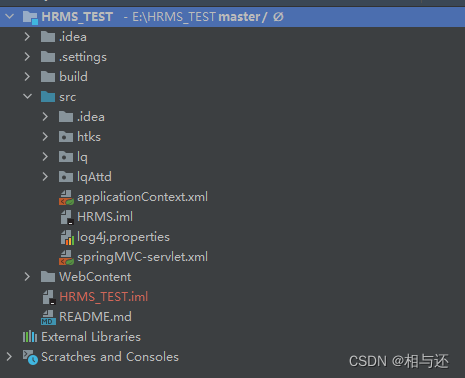Collapse the HRMS_TEST project root node
Screen dimensions: 465x378
coord(10,16)
